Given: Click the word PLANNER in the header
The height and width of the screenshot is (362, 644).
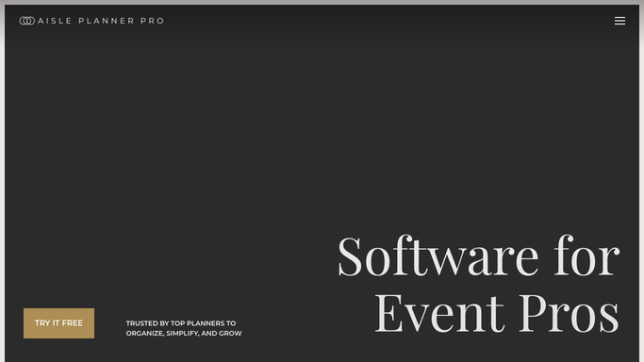Looking at the screenshot, I should pyautogui.click(x=107, y=21).
